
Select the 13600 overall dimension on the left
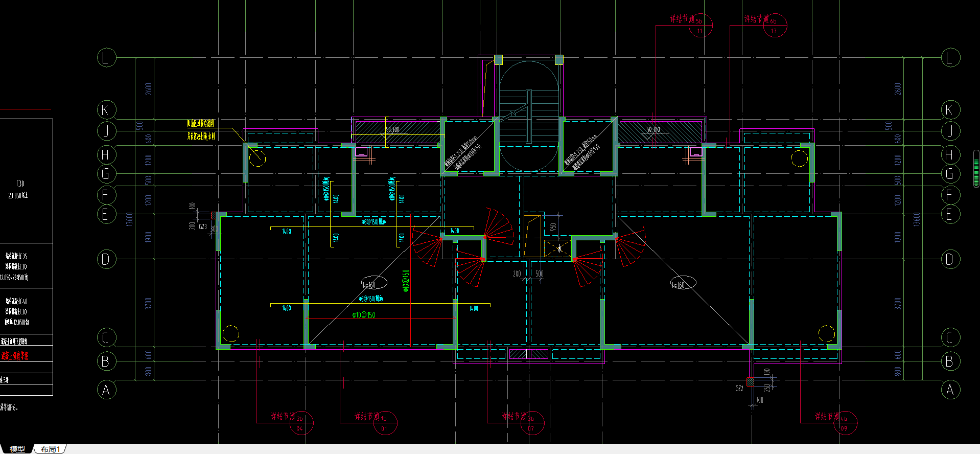pyautogui.click(x=130, y=219)
